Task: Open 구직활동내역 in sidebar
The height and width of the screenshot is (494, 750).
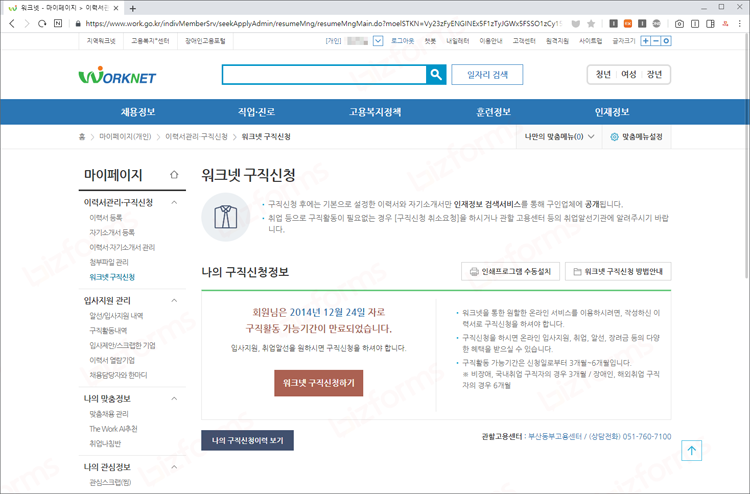Action: point(108,330)
